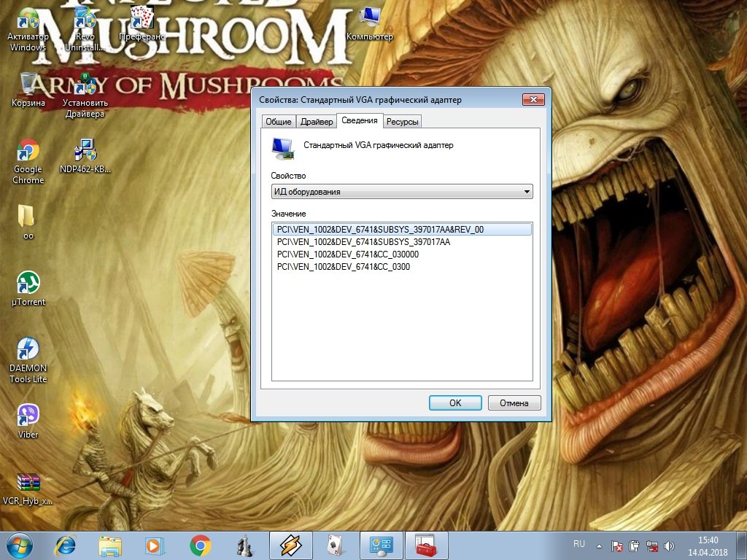
Task: Switch to the Драйвер tab
Action: coord(317,122)
